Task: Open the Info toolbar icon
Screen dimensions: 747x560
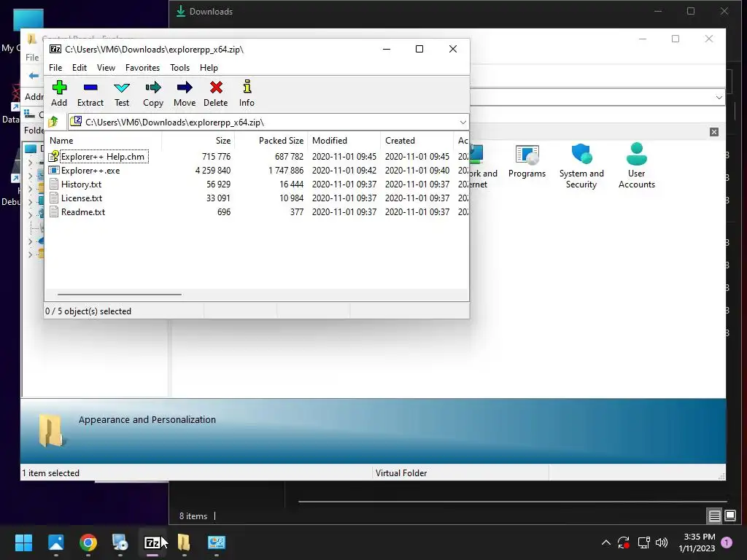Action: pos(247,93)
